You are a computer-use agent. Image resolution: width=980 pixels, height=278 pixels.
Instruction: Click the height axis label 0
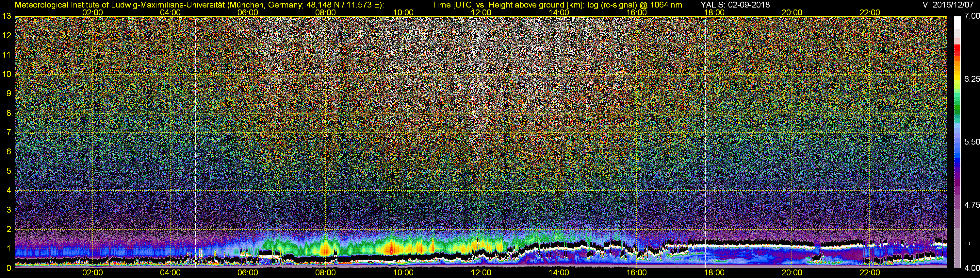tap(9, 268)
